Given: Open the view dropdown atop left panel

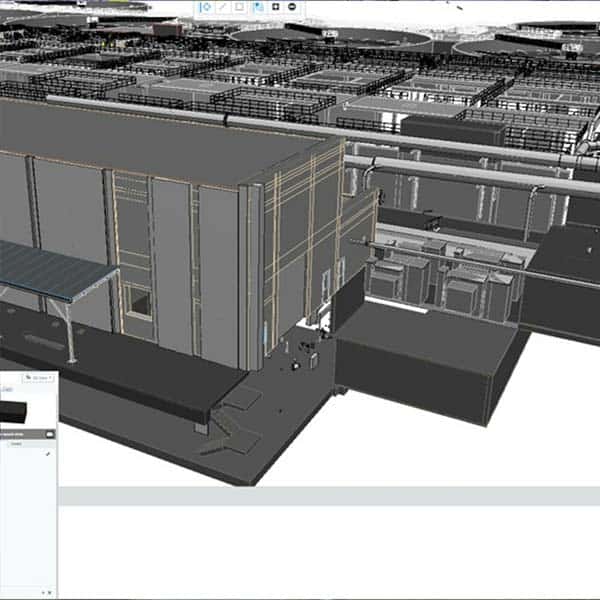Looking at the screenshot, I should click(41, 379).
